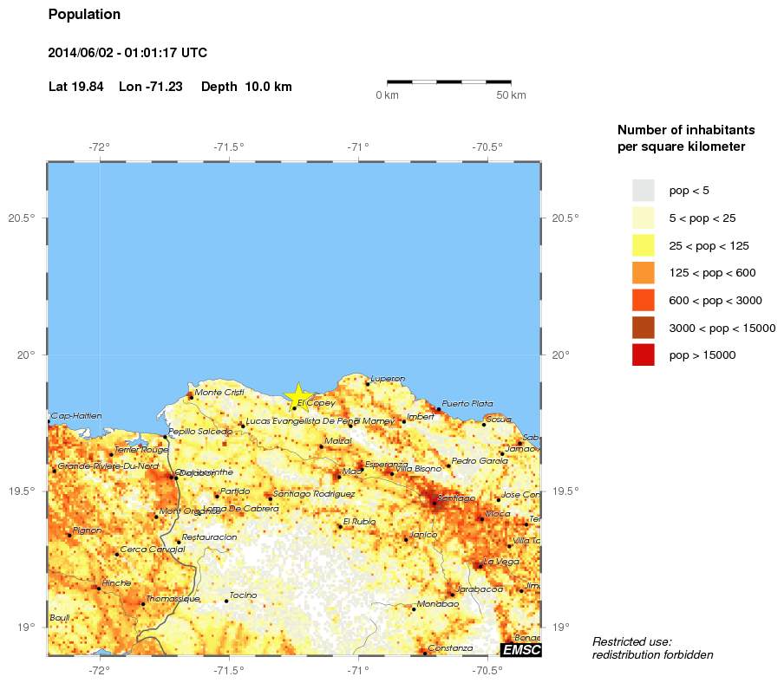This screenshot has width=784, height=683.
Task: Click the gray 'pop < 5' legend swatch
Action: 643,189
